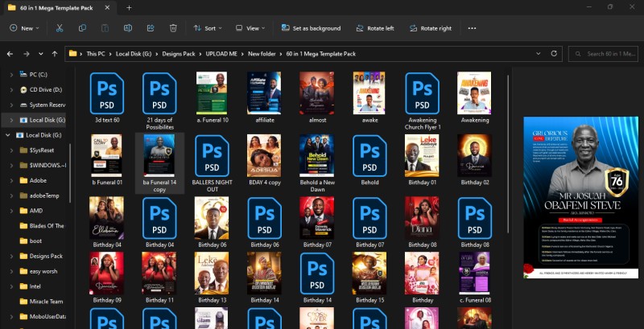Viewport: 644px width, 329px height.
Task: Click 'UPLOAD ME' in breadcrumb path
Action: point(222,54)
